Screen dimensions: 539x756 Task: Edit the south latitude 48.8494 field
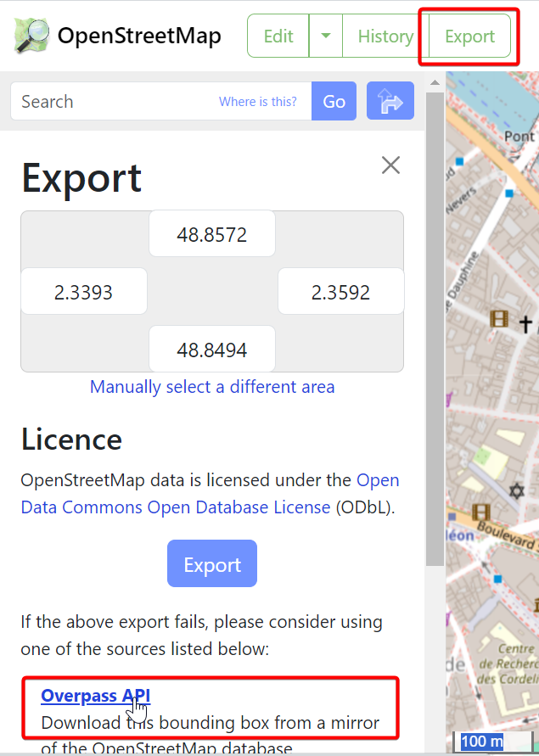click(212, 349)
